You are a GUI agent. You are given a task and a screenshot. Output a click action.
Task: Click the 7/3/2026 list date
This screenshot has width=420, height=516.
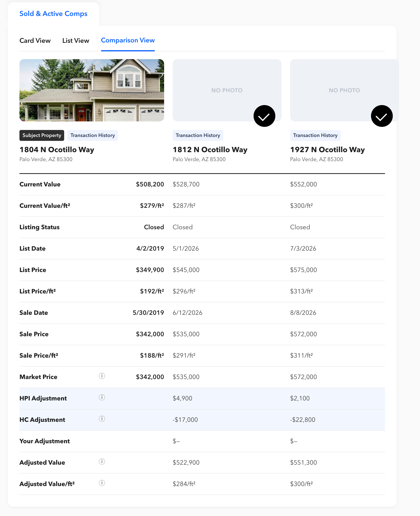coord(303,248)
